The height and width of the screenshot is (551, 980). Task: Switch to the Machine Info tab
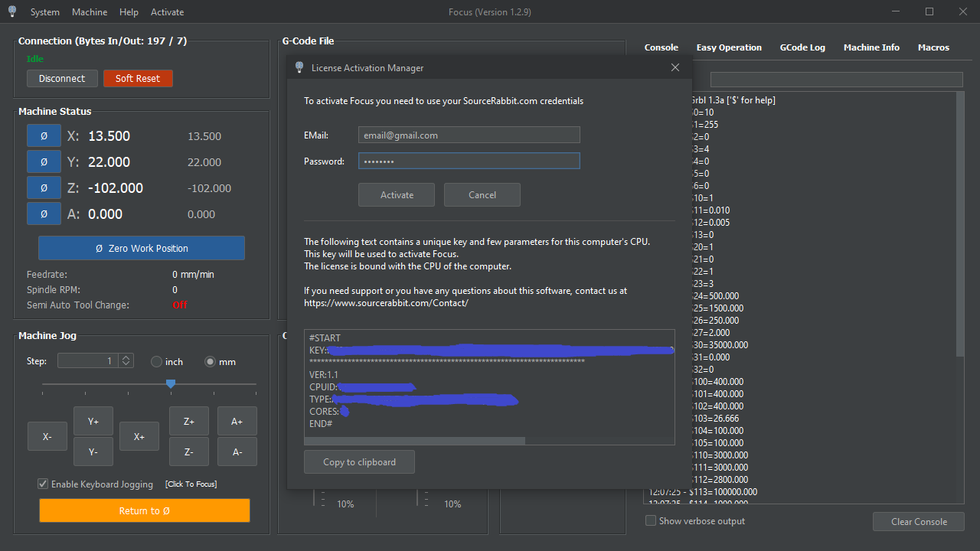tap(871, 47)
